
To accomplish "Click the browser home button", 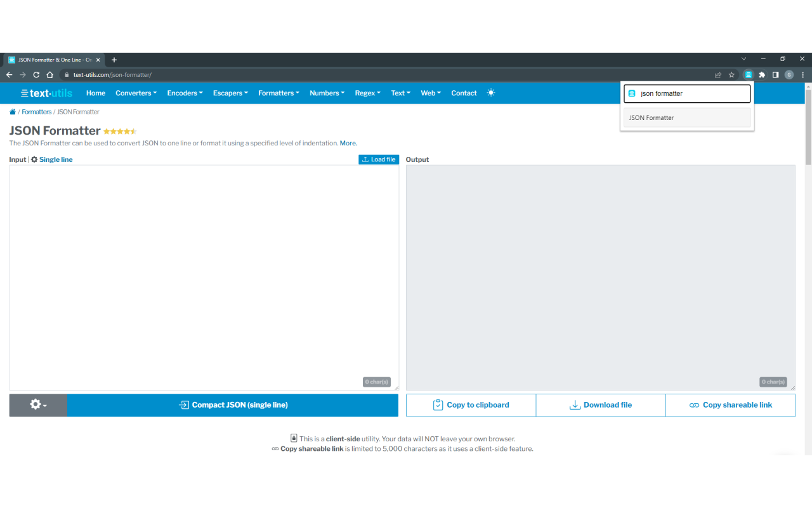I will tap(49, 75).
